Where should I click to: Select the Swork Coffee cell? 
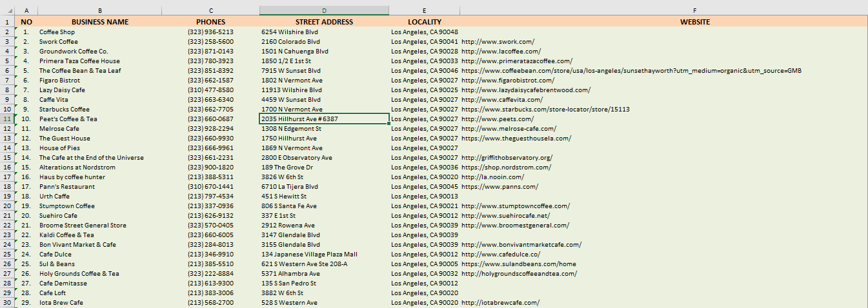100,41
